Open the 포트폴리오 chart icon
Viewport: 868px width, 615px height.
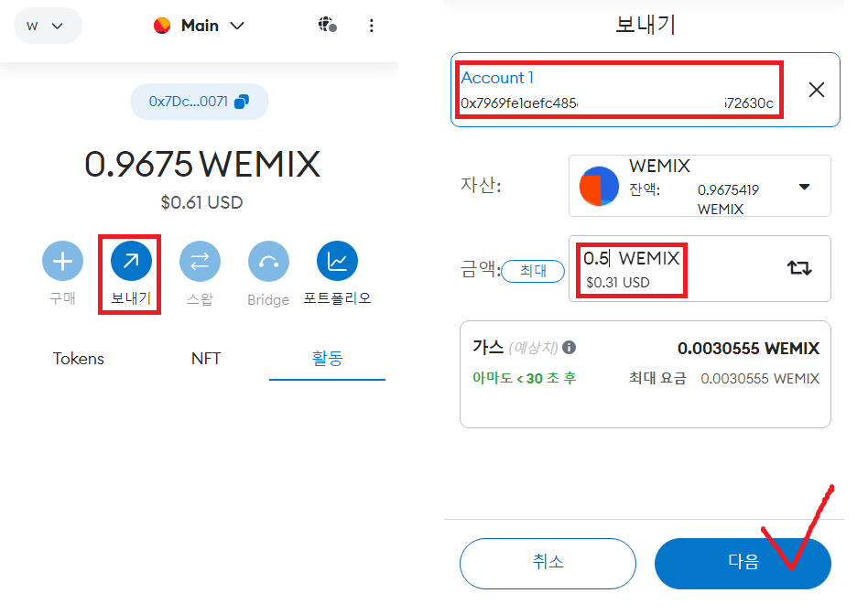coord(337,261)
